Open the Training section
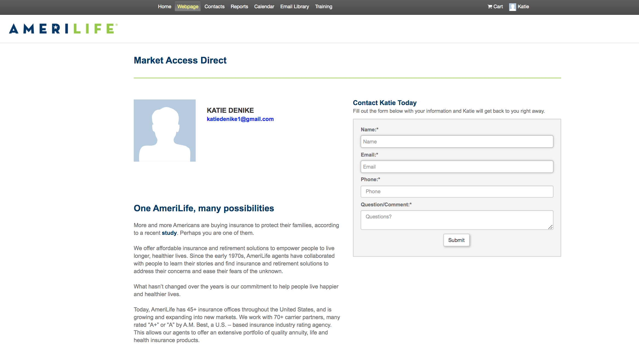This screenshot has height=364, width=639. pyautogui.click(x=323, y=7)
